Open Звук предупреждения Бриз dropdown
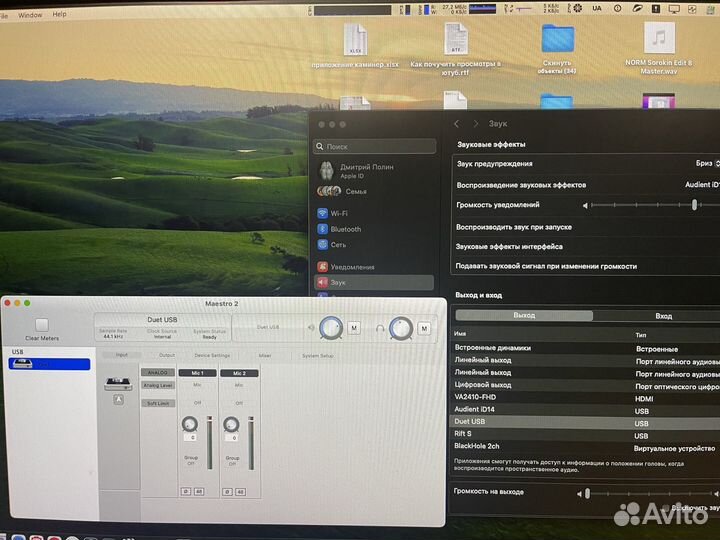 [707, 163]
